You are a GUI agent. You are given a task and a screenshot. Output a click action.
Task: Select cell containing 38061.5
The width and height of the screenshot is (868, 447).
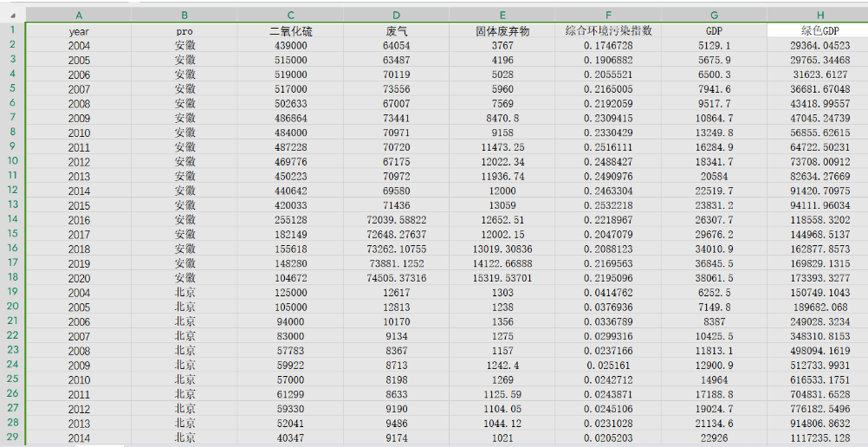pos(714,277)
